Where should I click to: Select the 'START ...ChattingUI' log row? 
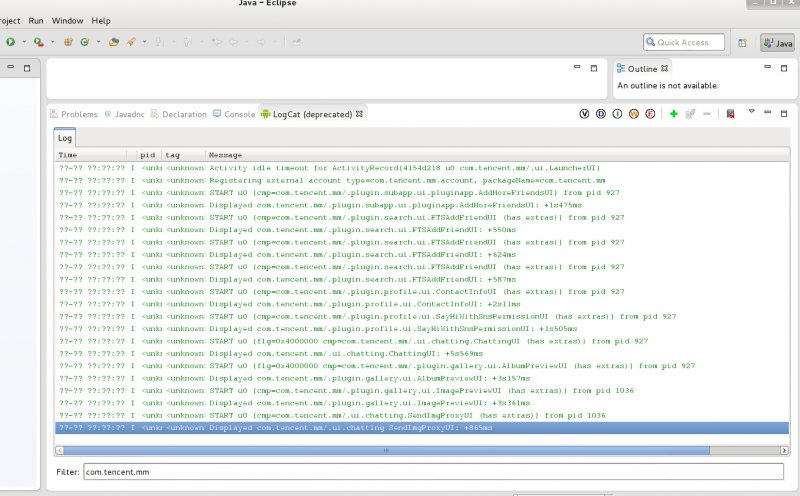pyautogui.click(x=422, y=341)
